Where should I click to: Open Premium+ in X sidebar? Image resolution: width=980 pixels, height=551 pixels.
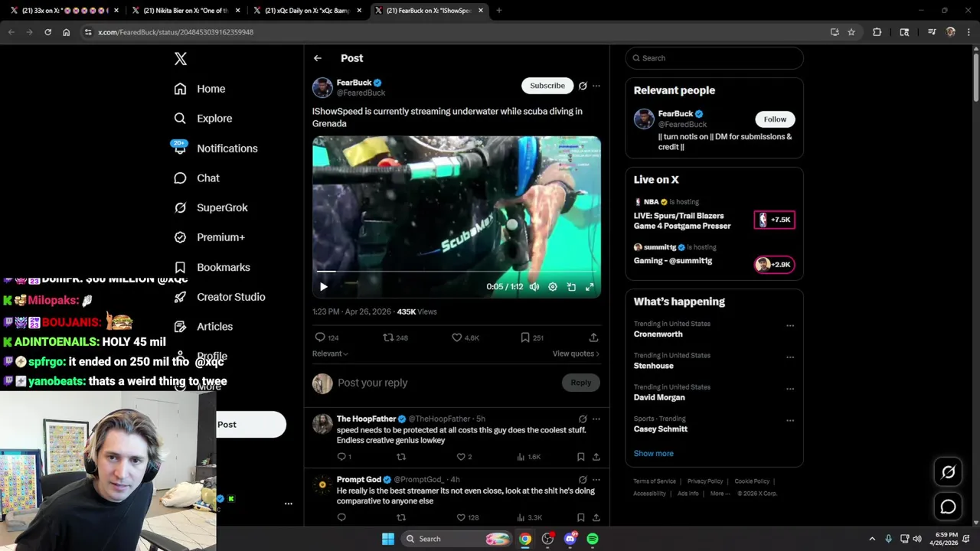pos(209,237)
